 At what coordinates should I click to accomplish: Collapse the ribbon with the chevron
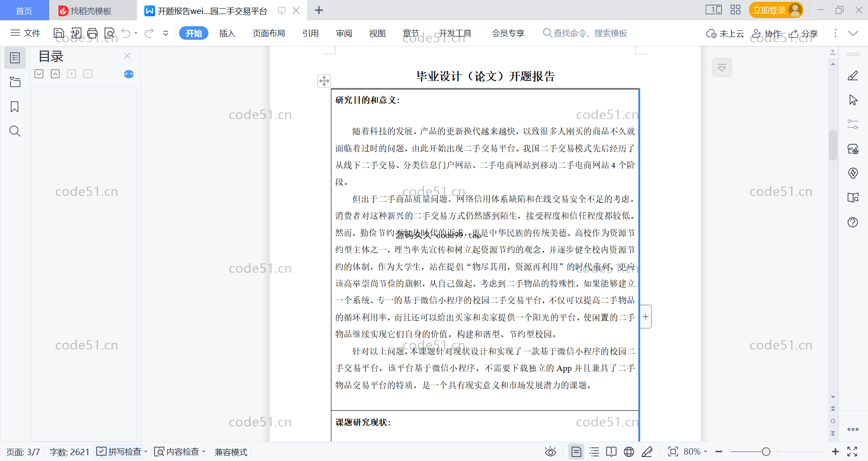(853, 33)
